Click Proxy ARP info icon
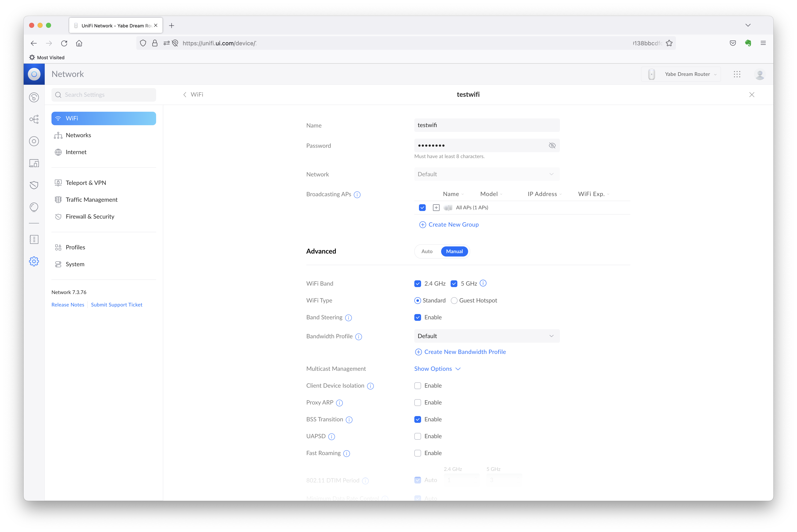The height and width of the screenshot is (532, 797). point(339,403)
